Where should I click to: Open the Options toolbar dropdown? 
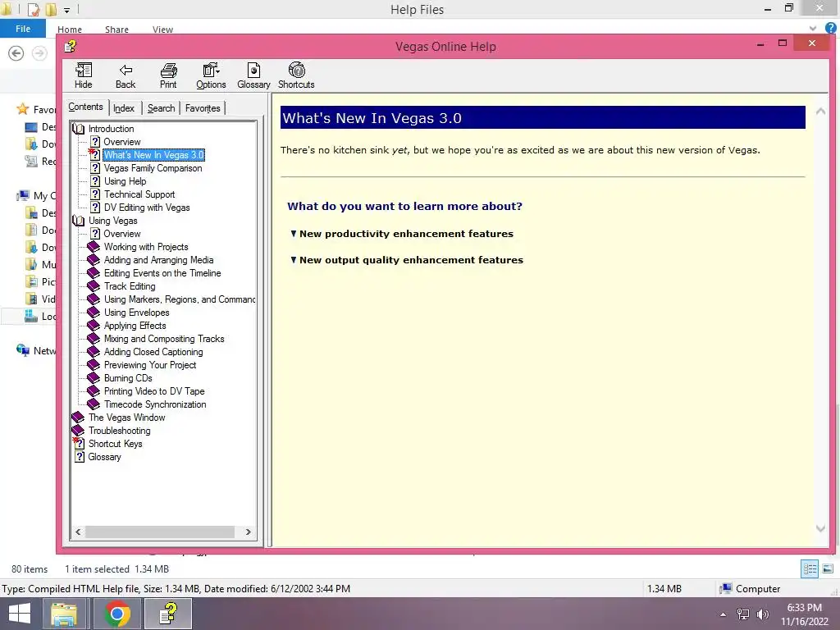pos(211,75)
